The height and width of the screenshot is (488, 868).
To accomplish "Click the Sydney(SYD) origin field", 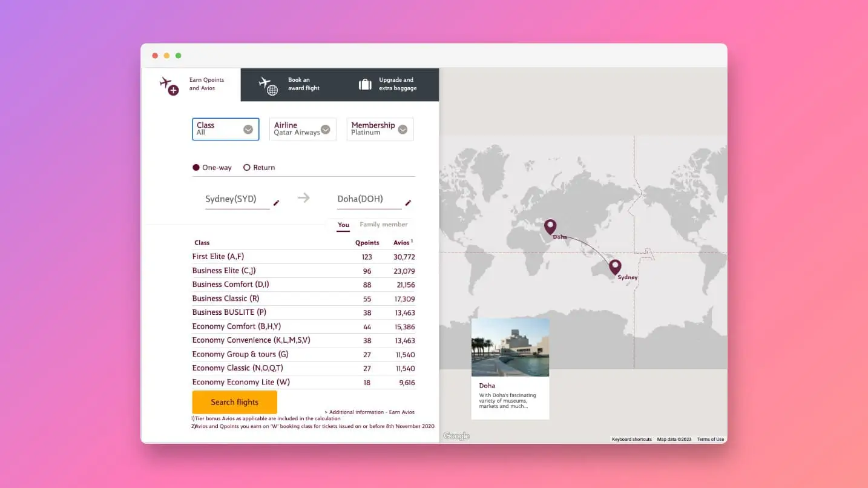I will tap(237, 199).
